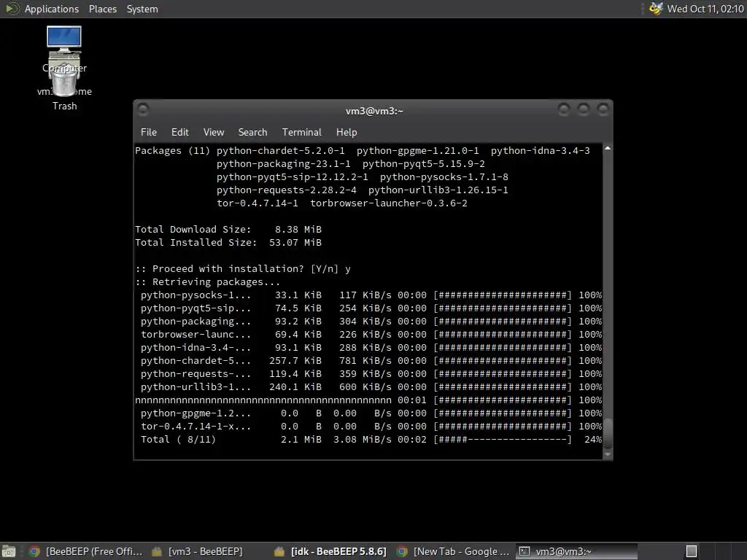The height and width of the screenshot is (560, 747).
Task: Click terminal title bar vm3@vm3:~
Action: click(374, 111)
